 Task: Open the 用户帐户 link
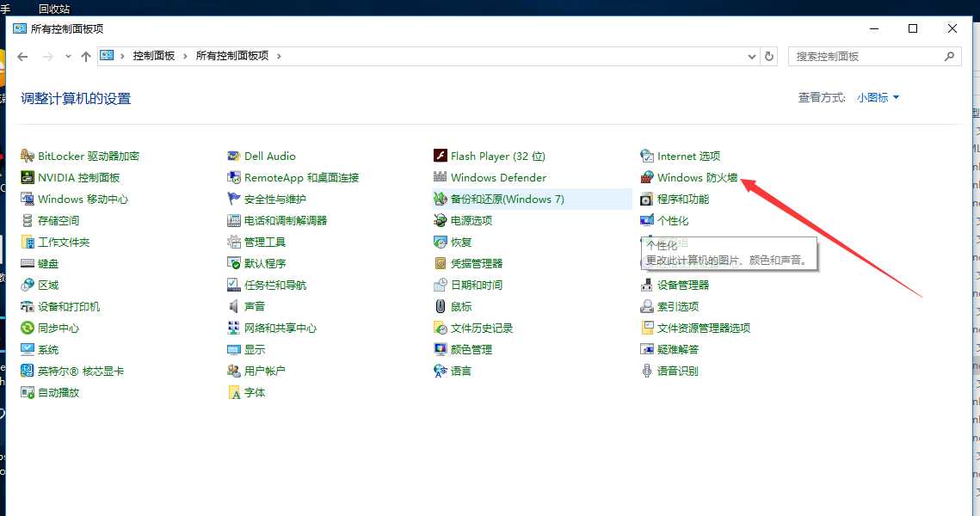point(264,371)
